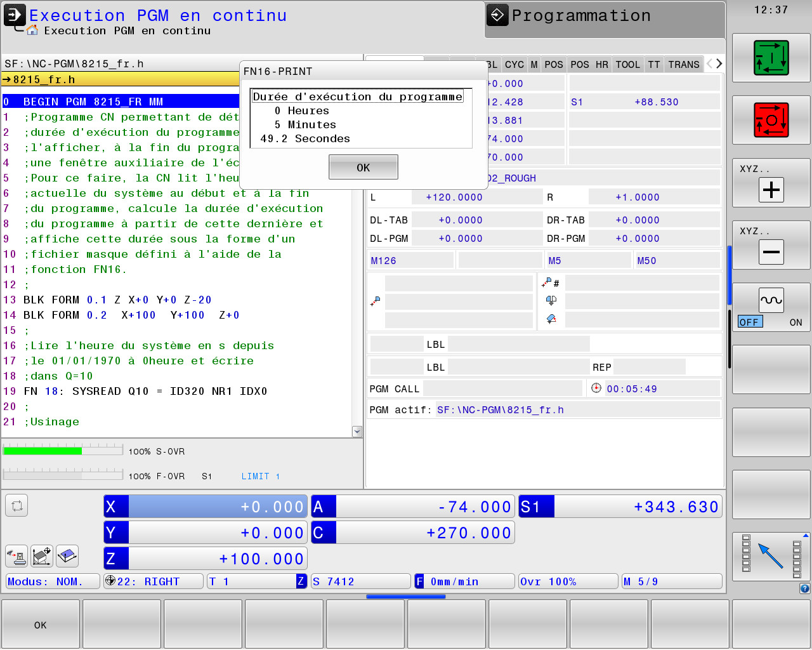Select the red cycle stop icon
Screen dimensions: 812x650
tap(771, 120)
